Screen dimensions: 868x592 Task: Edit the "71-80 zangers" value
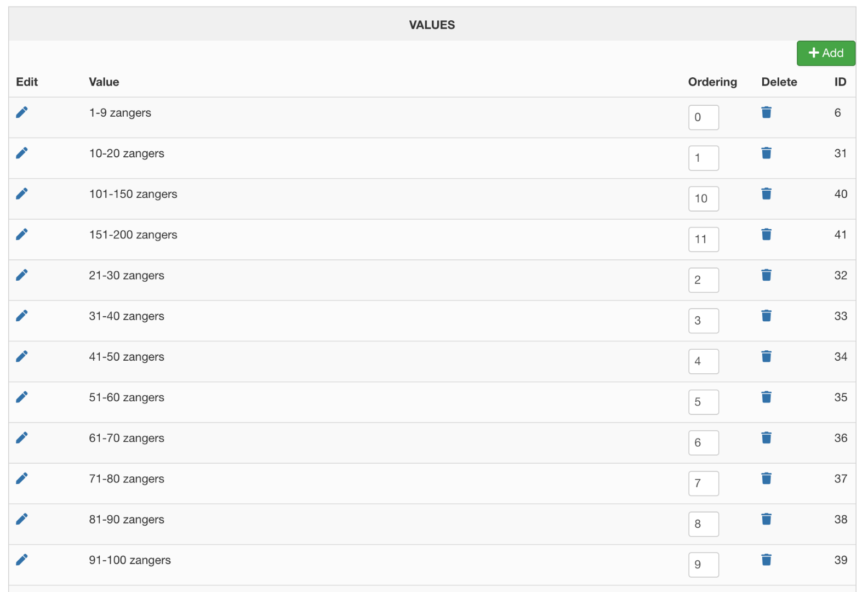tap(22, 479)
